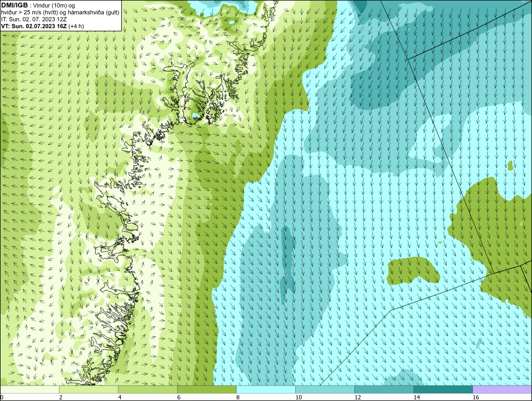Click the 4–6 m/s green legend swatch
The width and height of the screenshot is (532, 401).
click(147, 389)
